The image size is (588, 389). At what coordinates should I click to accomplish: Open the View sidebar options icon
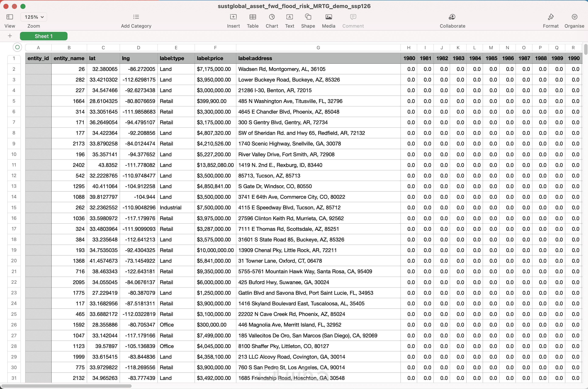click(x=10, y=17)
